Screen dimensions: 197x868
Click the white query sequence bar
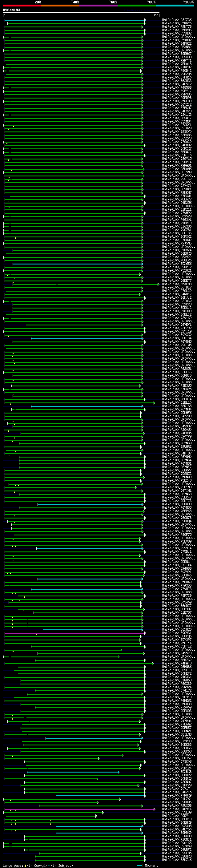(81, 13)
